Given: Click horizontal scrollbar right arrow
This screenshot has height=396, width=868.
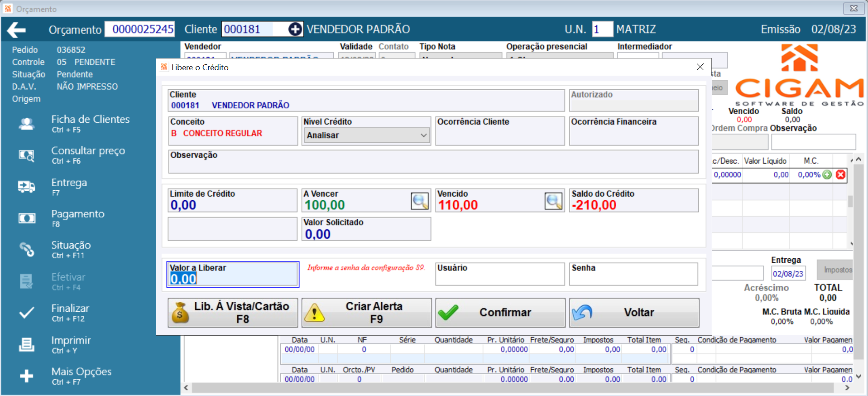Looking at the screenshot, I should click(847, 388).
